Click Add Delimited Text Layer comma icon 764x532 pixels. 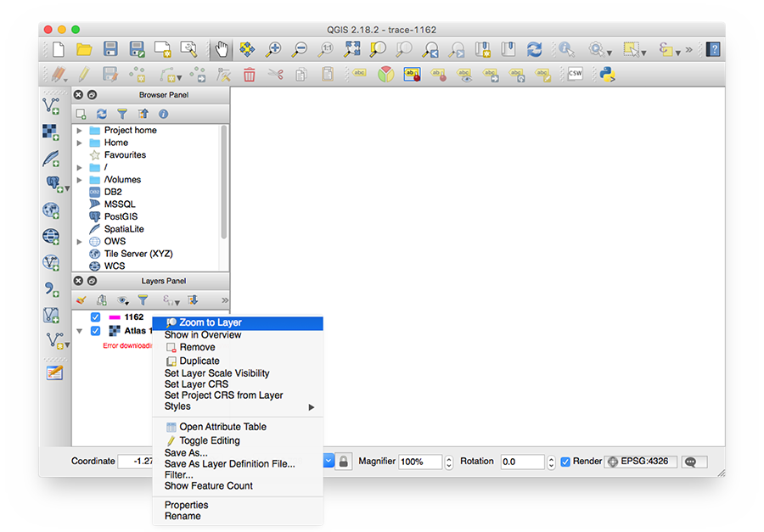(51, 288)
